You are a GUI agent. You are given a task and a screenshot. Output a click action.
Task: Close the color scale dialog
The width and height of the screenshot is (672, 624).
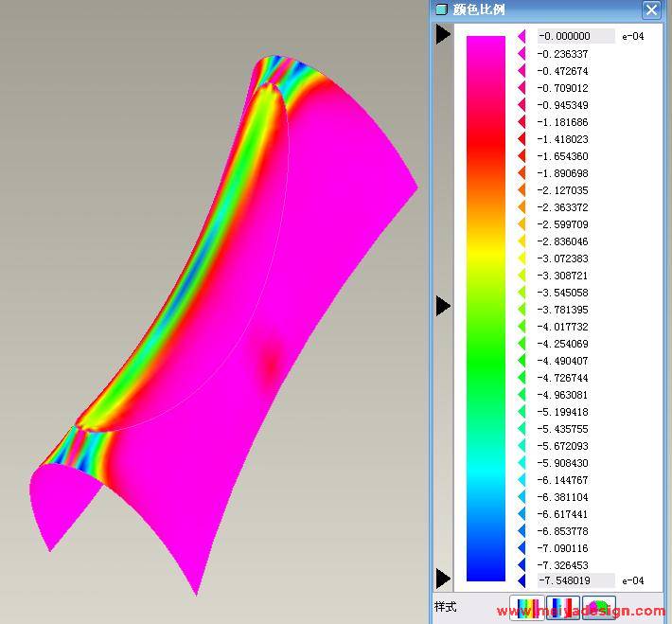(651, 9)
